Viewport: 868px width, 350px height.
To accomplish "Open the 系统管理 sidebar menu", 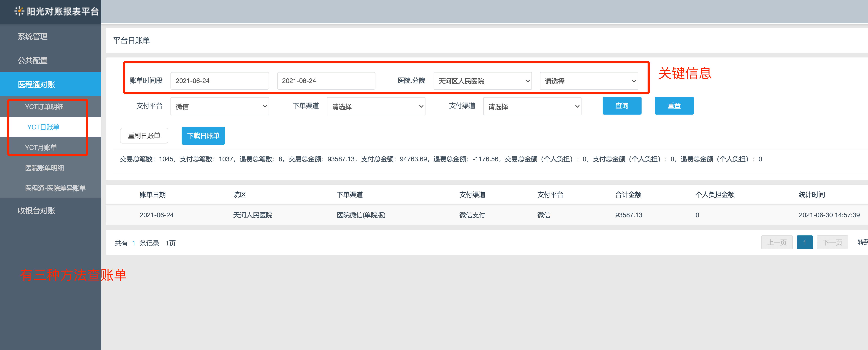I will point(32,36).
